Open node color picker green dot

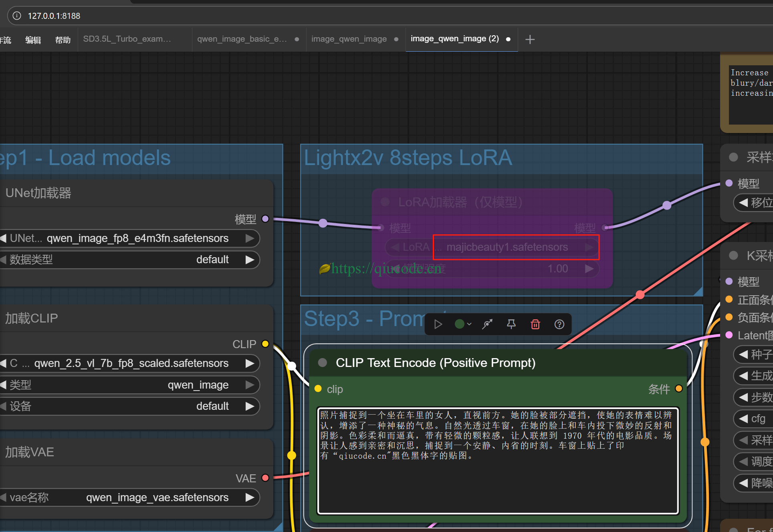(463, 324)
